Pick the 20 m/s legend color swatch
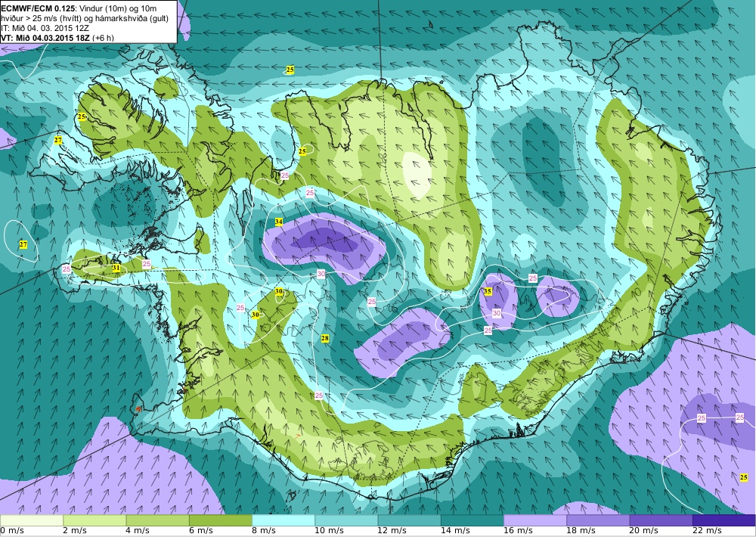Screen dimensions: 756x537 (x=661, y=520)
